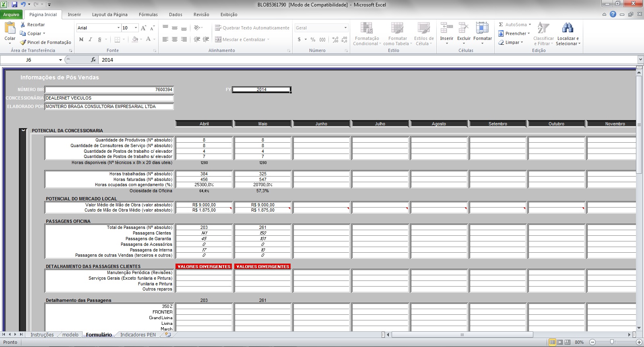Align text to the bottom

(x=184, y=28)
